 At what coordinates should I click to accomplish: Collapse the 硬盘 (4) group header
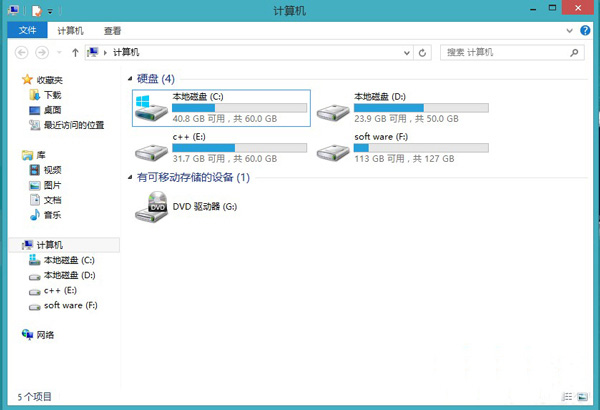click(x=154, y=78)
